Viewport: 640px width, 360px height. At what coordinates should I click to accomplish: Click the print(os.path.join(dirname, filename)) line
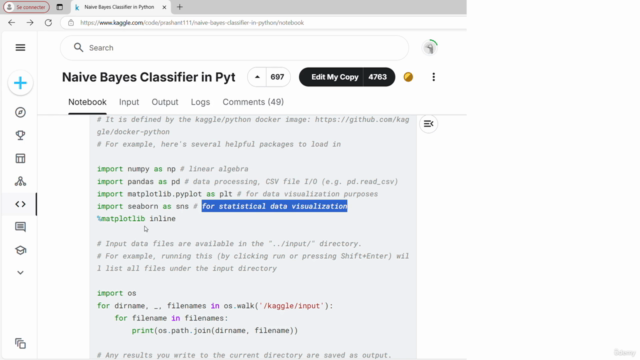point(214,331)
